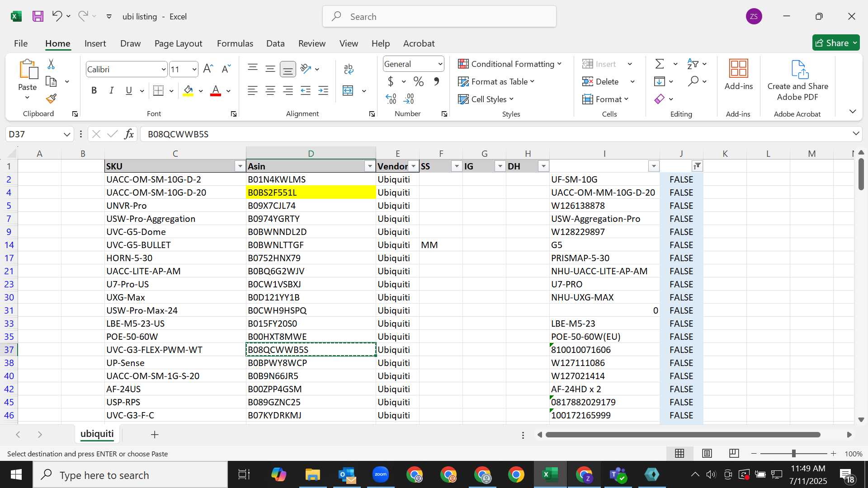Click the Search box in title bar
Screen dimensions: 868x488
click(x=439, y=16)
